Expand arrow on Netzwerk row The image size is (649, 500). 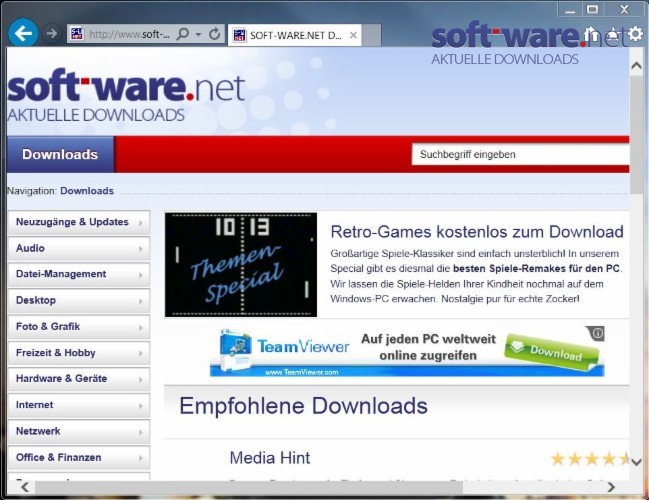click(x=141, y=432)
